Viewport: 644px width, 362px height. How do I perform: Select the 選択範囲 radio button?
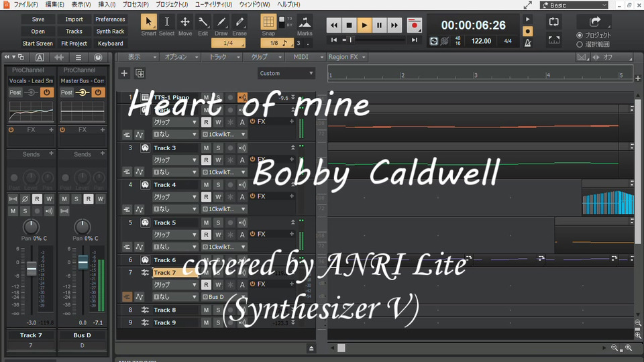[580, 44]
